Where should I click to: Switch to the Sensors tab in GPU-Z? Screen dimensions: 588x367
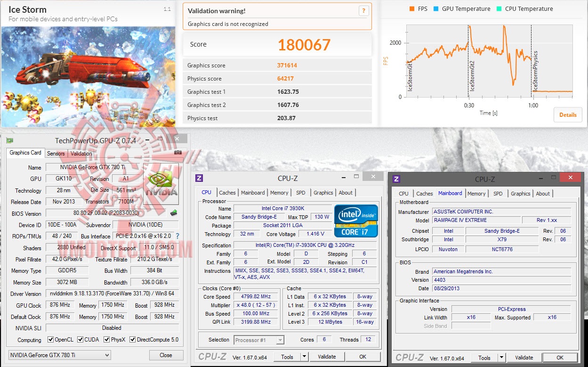click(x=56, y=154)
